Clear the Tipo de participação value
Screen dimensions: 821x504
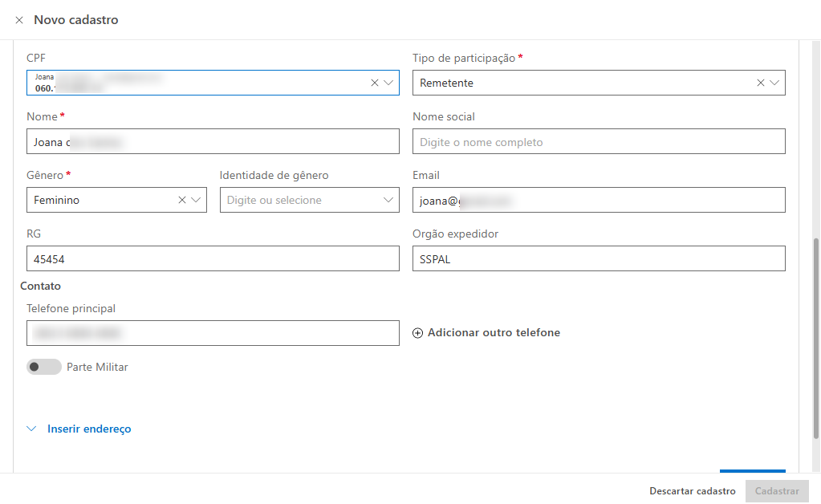[x=760, y=83]
